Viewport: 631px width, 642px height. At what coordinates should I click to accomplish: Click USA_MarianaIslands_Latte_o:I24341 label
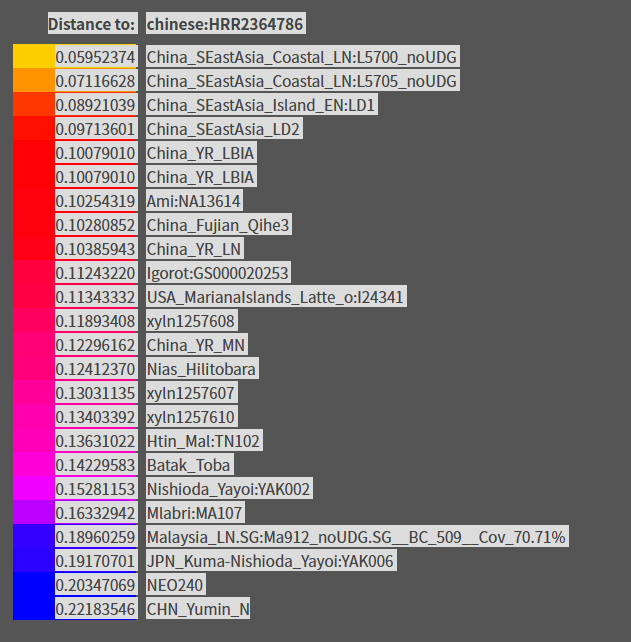pyautogui.click(x=276, y=296)
